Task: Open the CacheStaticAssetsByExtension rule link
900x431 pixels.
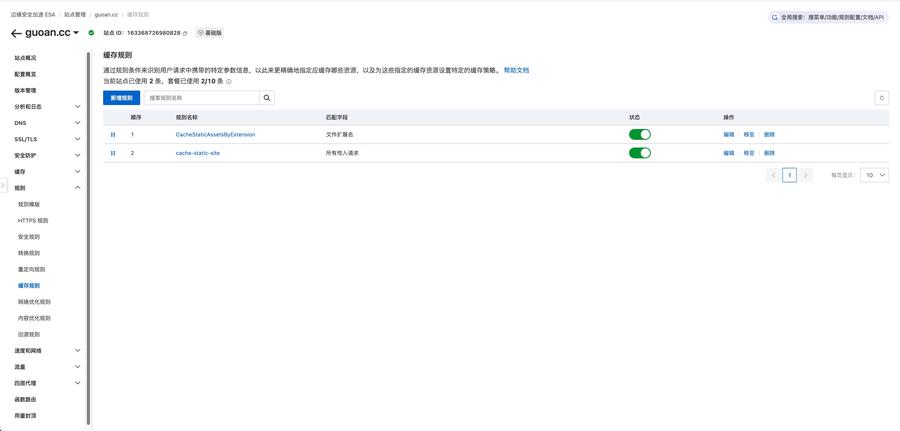Action: (x=215, y=134)
